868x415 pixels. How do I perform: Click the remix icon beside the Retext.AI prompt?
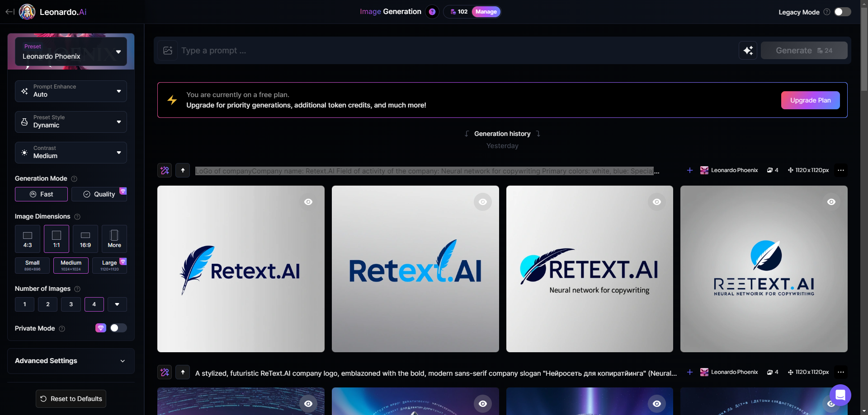click(164, 170)
